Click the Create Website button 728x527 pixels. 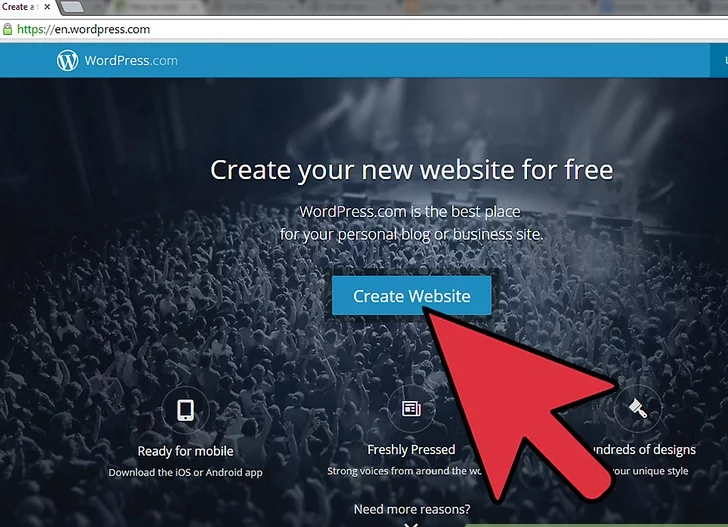[x=411, y=296]
